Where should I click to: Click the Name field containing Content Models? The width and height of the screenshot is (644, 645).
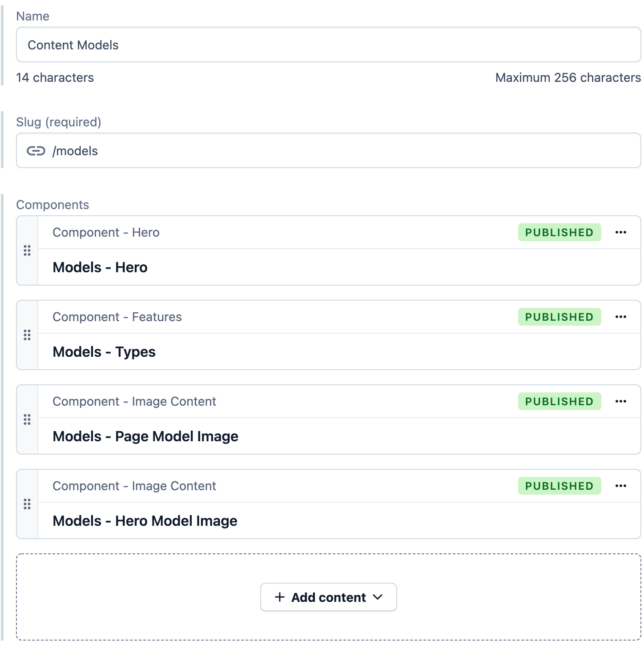(x=328, y=44)
